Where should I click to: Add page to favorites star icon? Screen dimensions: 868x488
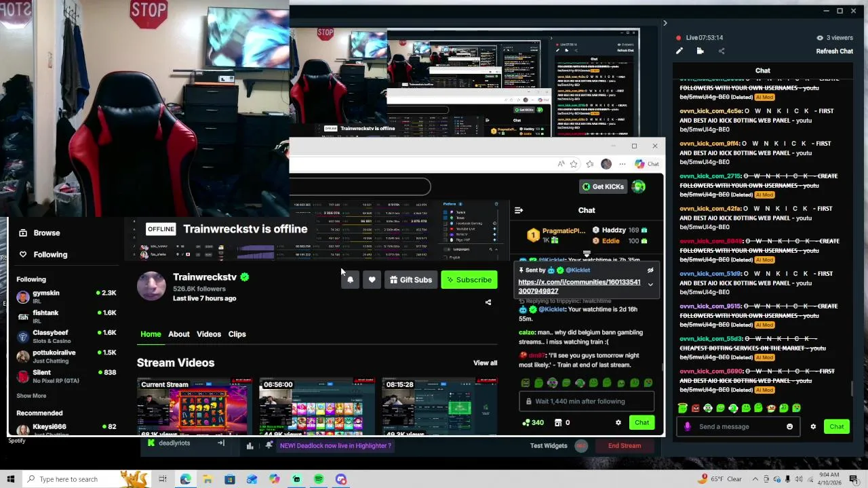(574, 163)
